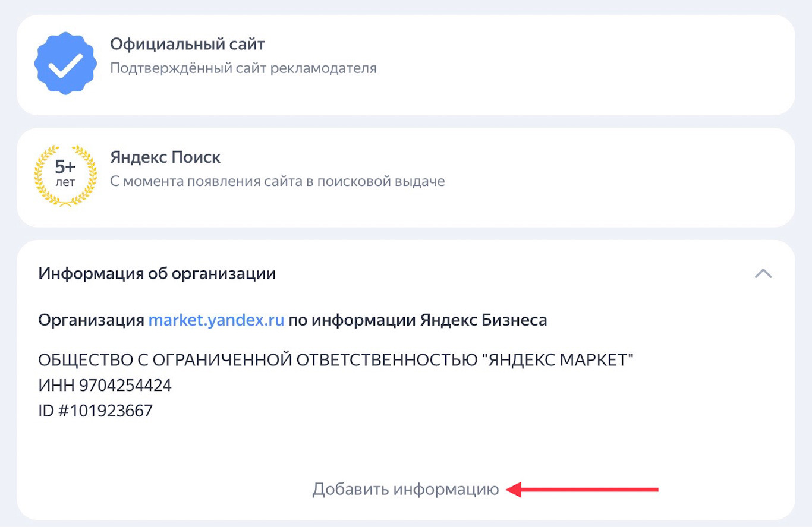Click the "Информация об организации" header
Viewport: 812px width, 527px height.
point(157,274)
